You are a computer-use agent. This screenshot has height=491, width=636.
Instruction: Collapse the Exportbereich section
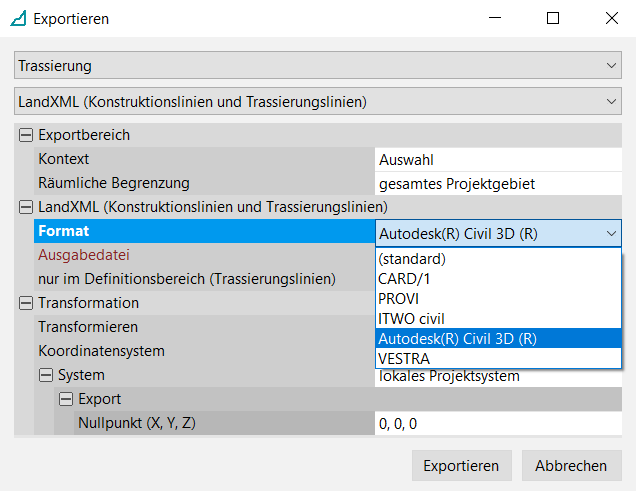click(25, 135)
